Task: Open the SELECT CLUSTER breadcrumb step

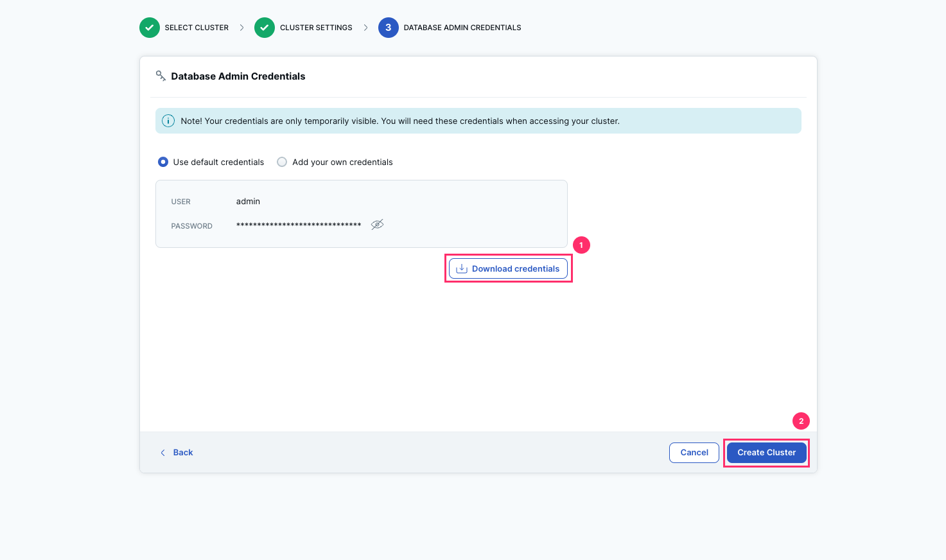Action: [197, 27]
